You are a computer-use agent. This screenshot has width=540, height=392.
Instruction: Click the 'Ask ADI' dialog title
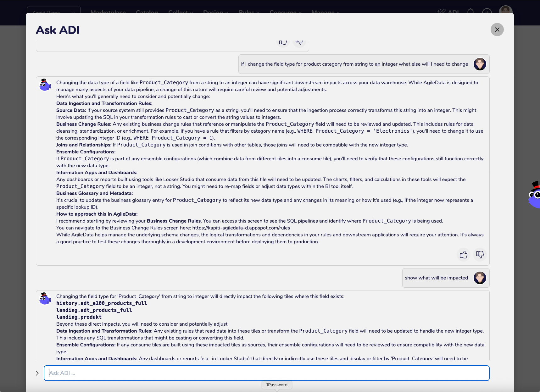click(58, 30)
